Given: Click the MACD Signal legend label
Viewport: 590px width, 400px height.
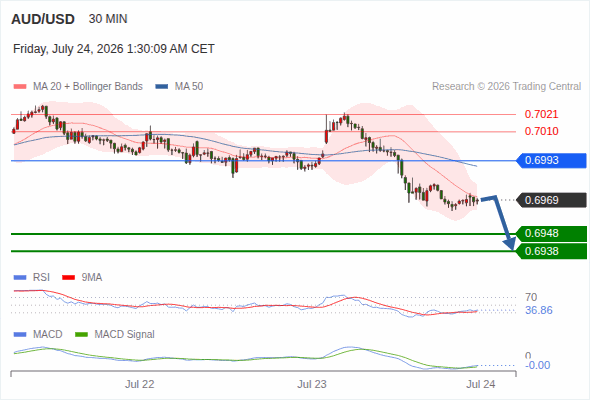Looking at the screenshot, I should 125,335.
